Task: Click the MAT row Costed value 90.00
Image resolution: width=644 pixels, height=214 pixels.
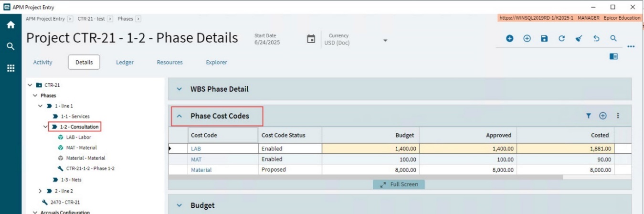Action: coord(603,159)
